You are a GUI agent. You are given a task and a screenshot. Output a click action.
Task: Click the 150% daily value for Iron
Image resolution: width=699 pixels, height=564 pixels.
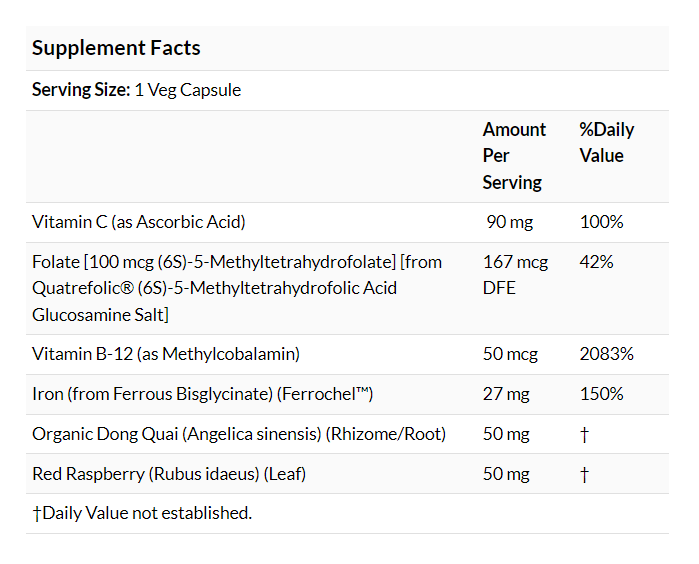(600, 394)
